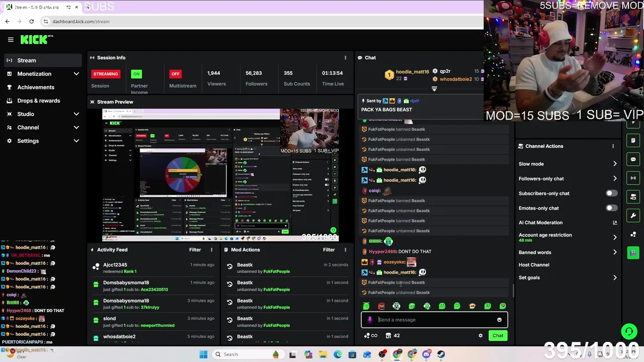Open OBS Studio from taskbar
Screen dimensions: 644x362
click(382, 354)
